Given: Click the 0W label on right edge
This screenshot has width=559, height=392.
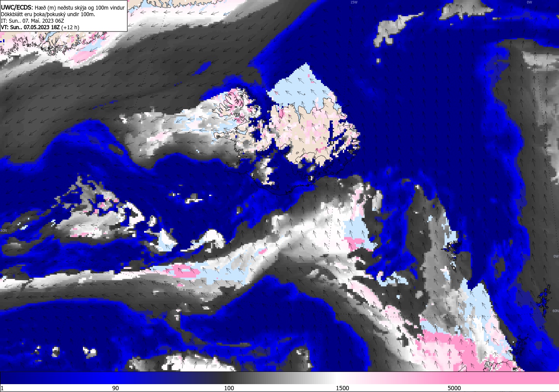Looking at the screenshot, I should click(x=556, y=256).
